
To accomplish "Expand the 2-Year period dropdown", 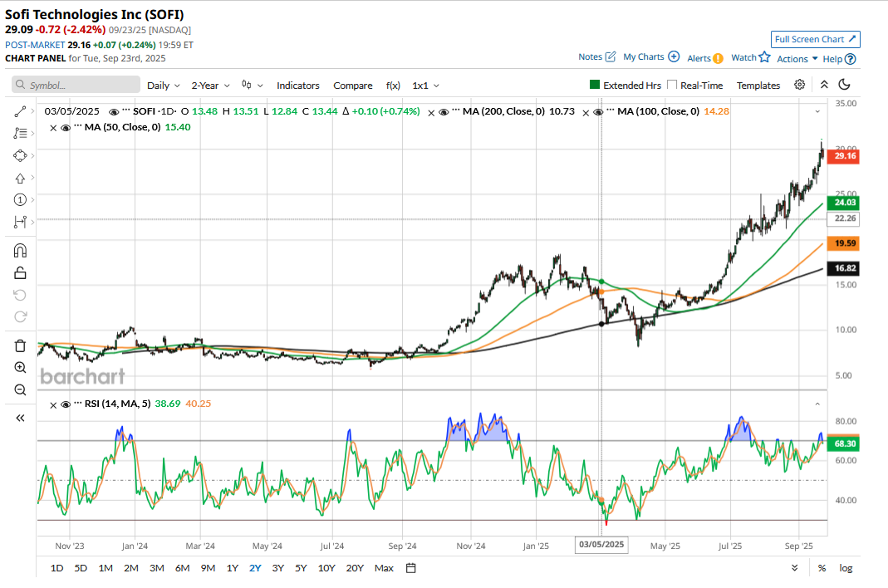I will click(x=211, y=86).
